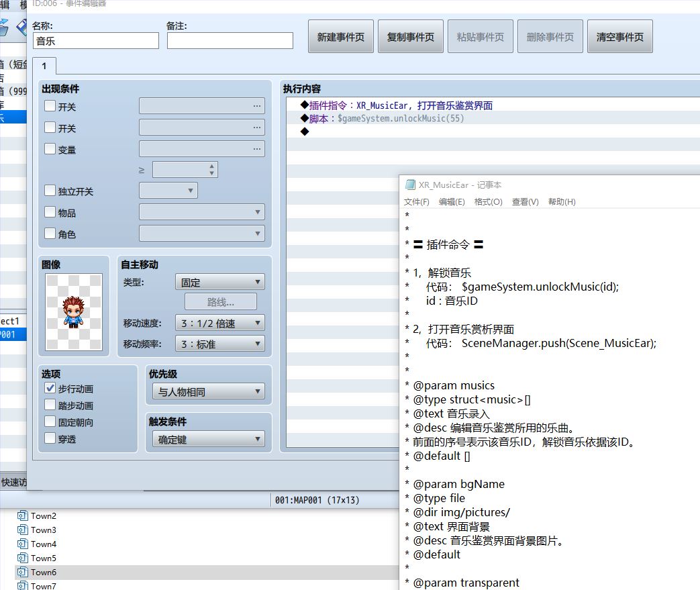Open the 角色 dropdown
Screen dimensions: 700x590
pyautogui.click(x=202, y=233)
